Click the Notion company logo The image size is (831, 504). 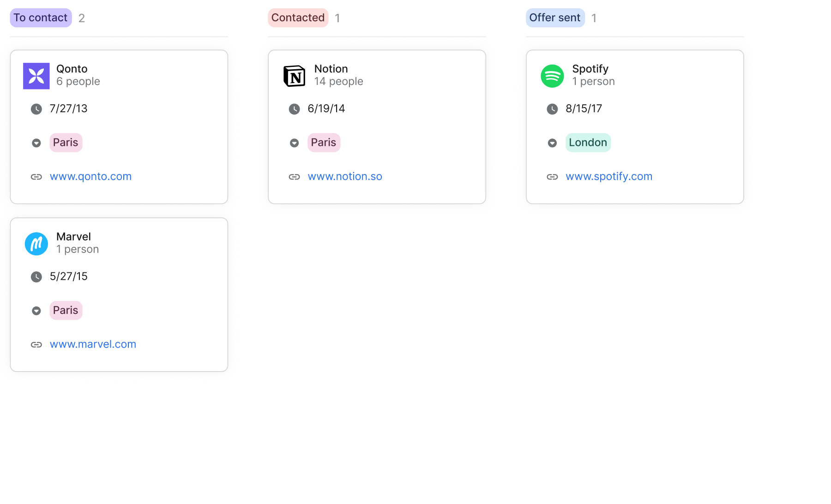(x=295, y=76)
